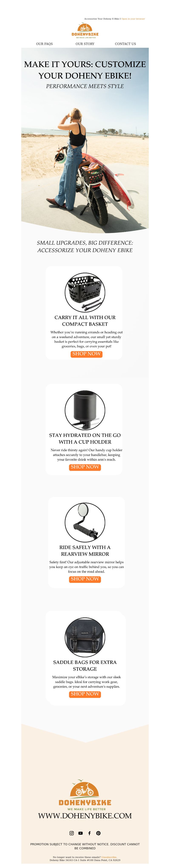Image resolution: width=170 pixels, height=868 pixels.
Task: Open the rearview mirror product image
Action: (x=85, y=522)
